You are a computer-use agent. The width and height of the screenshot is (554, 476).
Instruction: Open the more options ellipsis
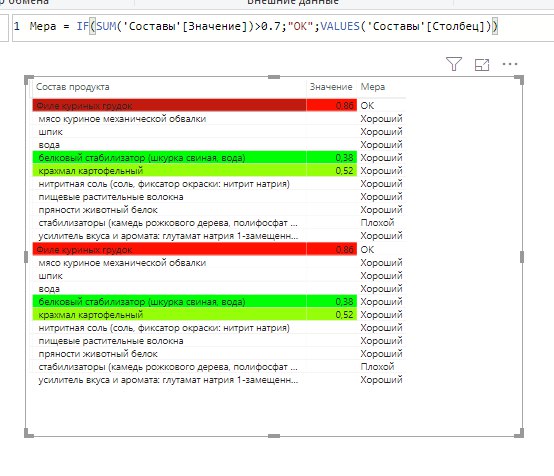tap(510, 64)
